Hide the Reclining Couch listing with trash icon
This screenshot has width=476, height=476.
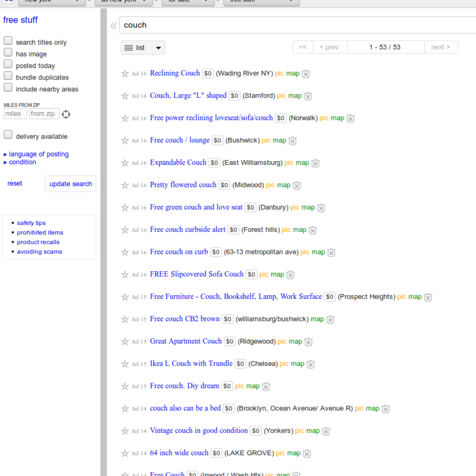pos(306,74)
